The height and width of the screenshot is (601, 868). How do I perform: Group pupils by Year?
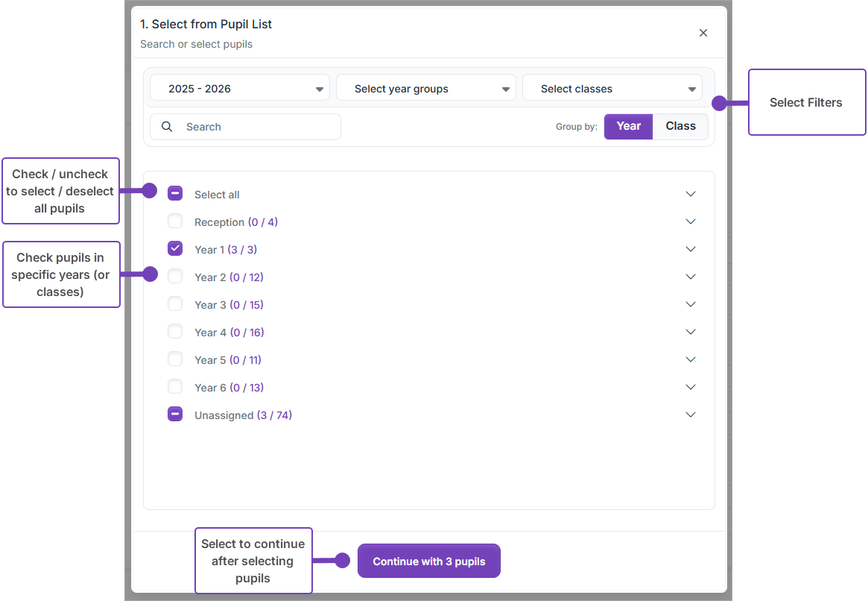click(x=628, y=127)
